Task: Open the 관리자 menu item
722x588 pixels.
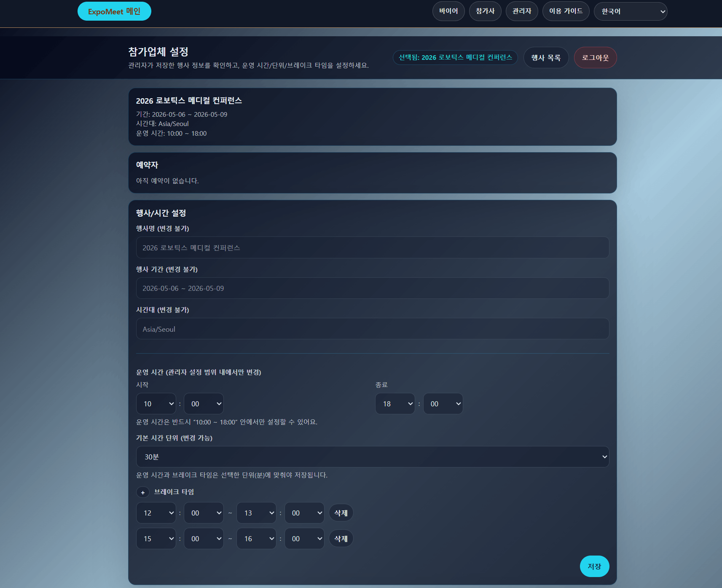Action: click(522, 11)
